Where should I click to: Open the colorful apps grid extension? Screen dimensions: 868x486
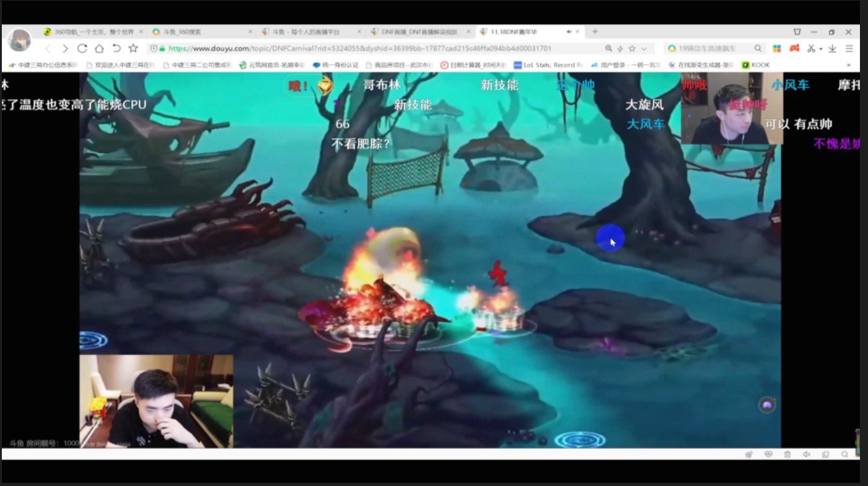point(777,48)
